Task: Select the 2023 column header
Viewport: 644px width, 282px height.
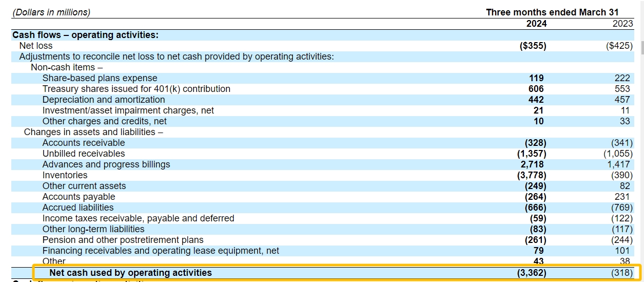Action: coord(623,24)
